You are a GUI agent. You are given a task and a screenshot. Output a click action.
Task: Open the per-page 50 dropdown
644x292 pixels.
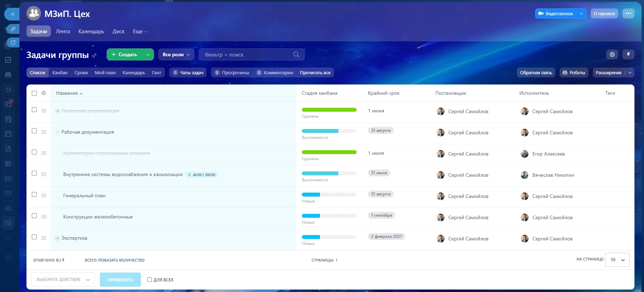click(x=618, y=260)
